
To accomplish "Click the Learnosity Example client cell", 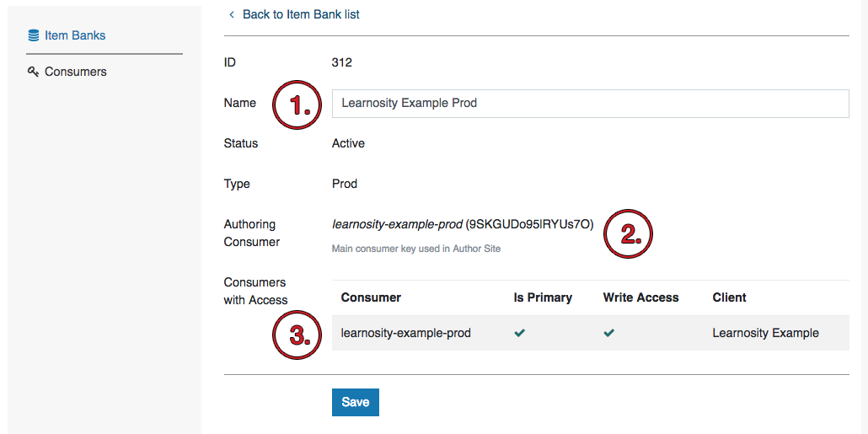I will [765, 333].
